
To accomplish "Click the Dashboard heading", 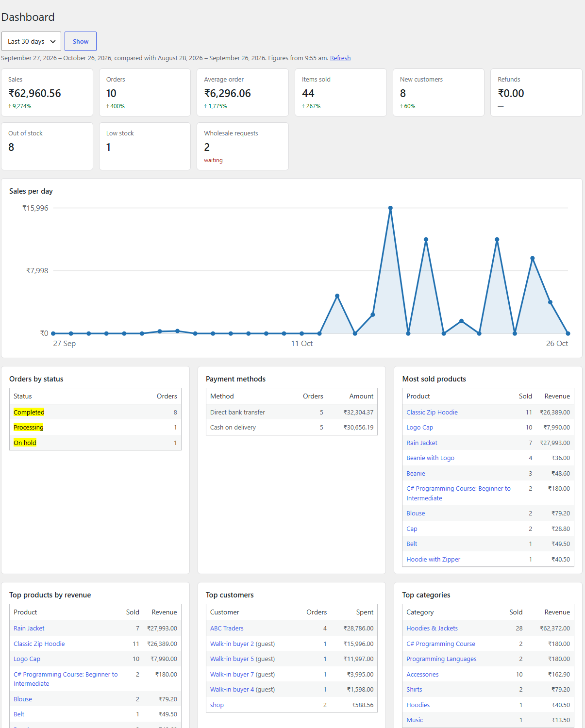I will (28, 17).
